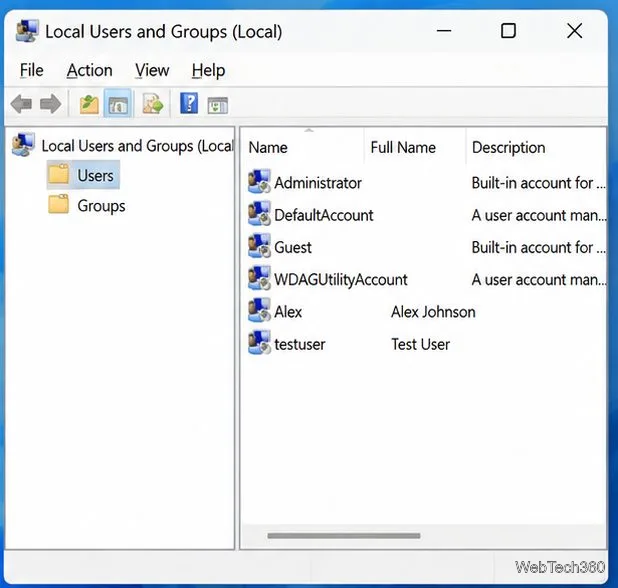Click the Alex Johnson full name cell
Screen dimensions: 618x588
pos(433,312)
